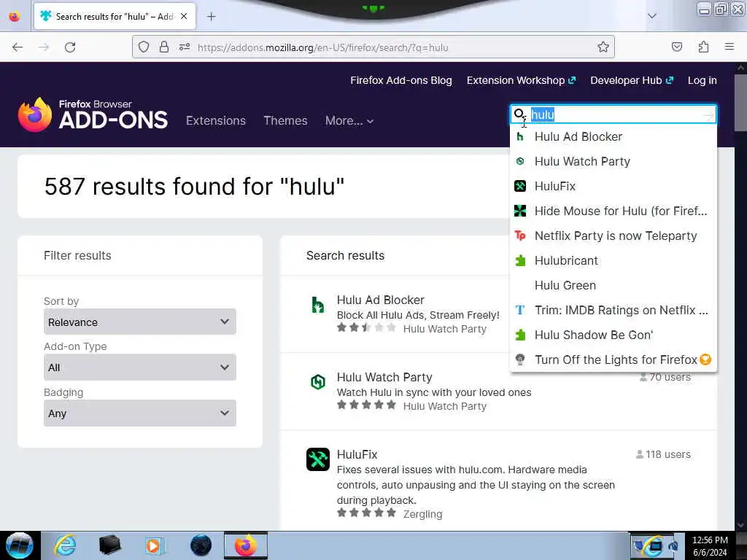Viewport: 747px width, 560px height.
Task: Submit the search with arrow button
Action: coord(708,114)
